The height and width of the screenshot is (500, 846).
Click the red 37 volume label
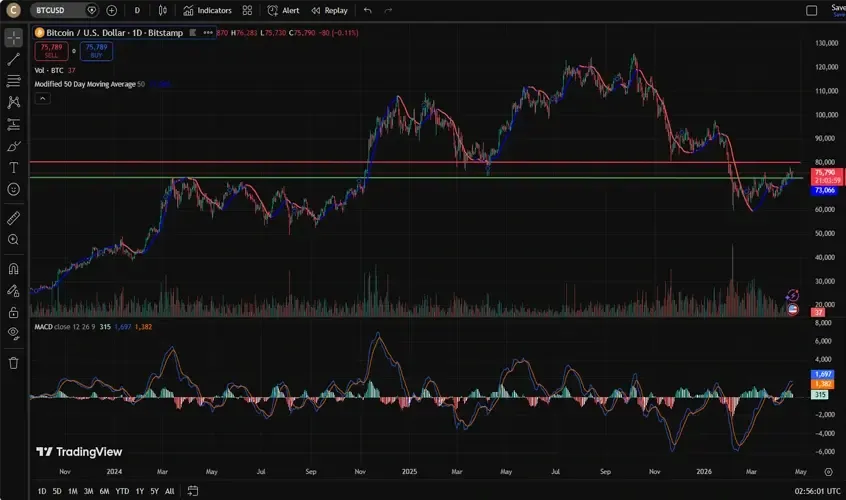818,312
